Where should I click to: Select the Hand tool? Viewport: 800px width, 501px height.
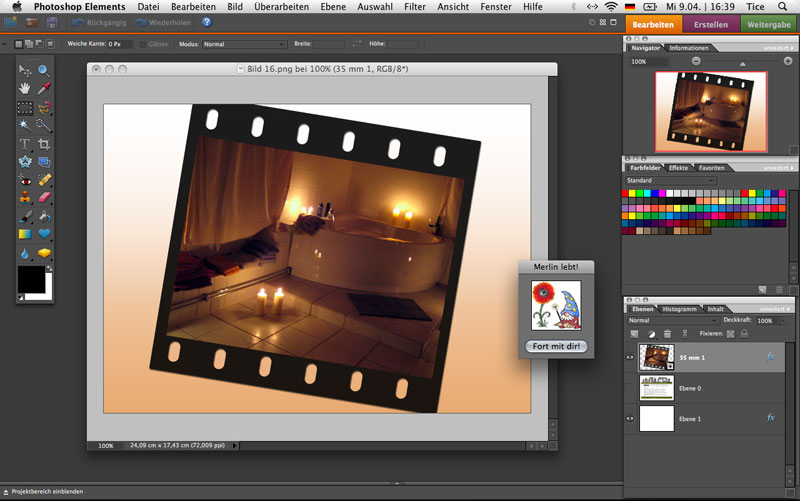coord(25,89)
